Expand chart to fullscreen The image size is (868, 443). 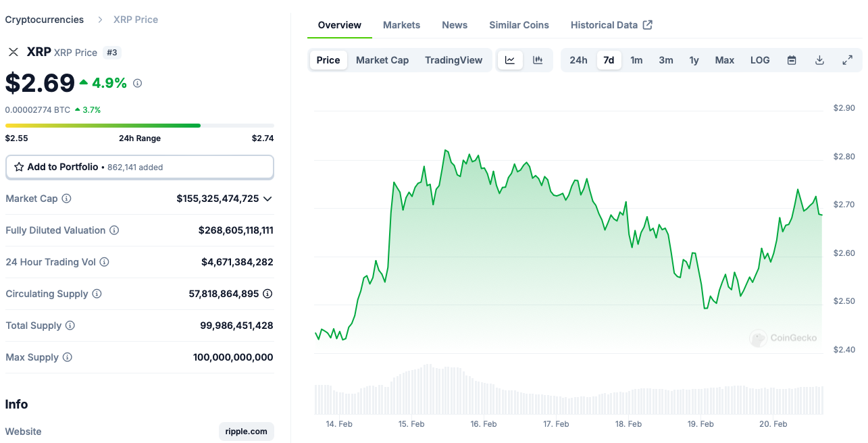pyautogui.click(x=847, y=59)
